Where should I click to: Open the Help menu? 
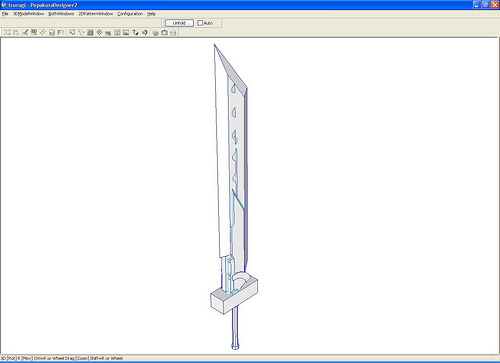pyautogui.click(x=151, y=14)
